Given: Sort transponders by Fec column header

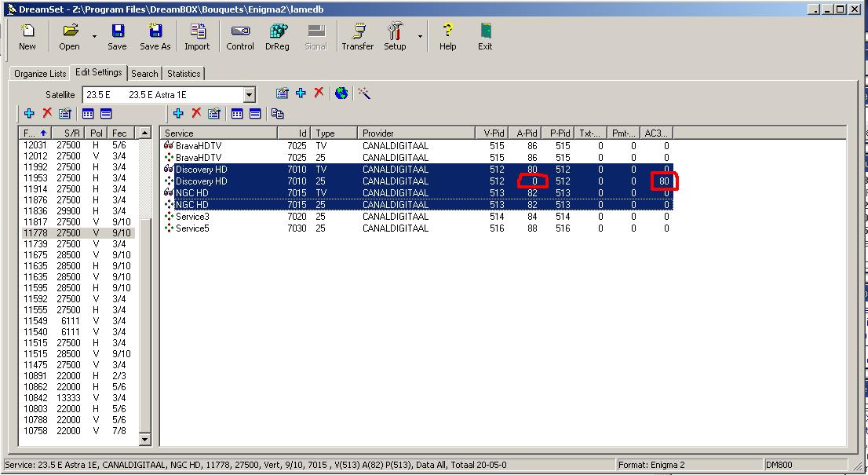Looking at the screenshot, I should (121, 133).
